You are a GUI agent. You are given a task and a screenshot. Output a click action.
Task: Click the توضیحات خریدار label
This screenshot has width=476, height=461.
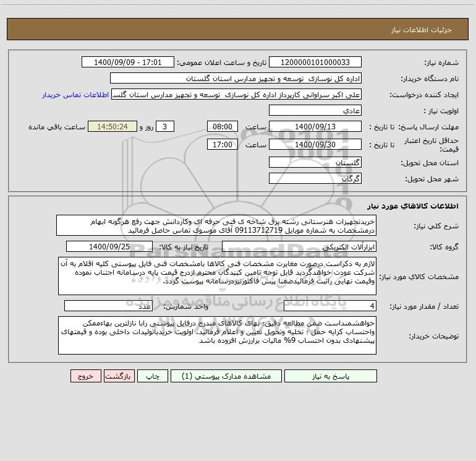pyautogui.click(x=434, y=336)
